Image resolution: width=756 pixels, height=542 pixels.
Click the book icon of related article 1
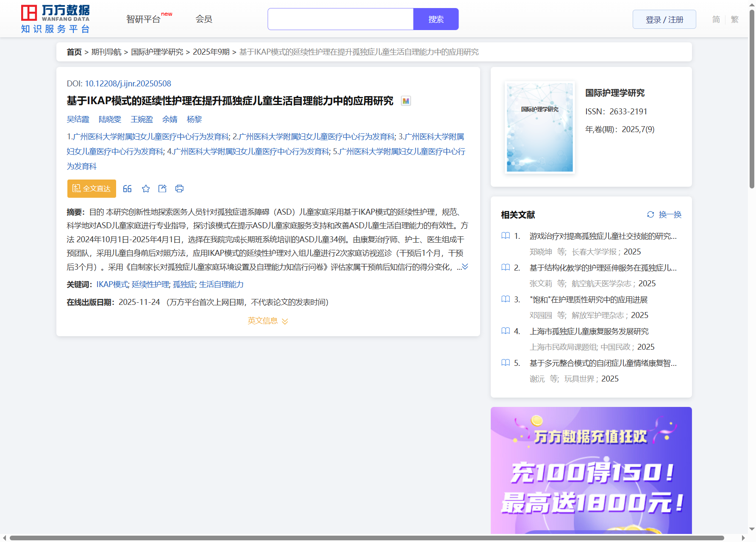(x=506, y=236)
